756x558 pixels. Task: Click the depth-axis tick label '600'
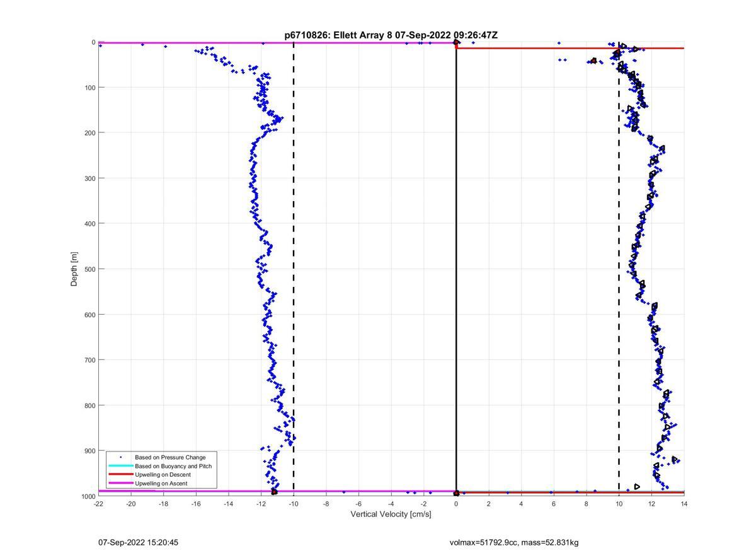tap(89, 315)
